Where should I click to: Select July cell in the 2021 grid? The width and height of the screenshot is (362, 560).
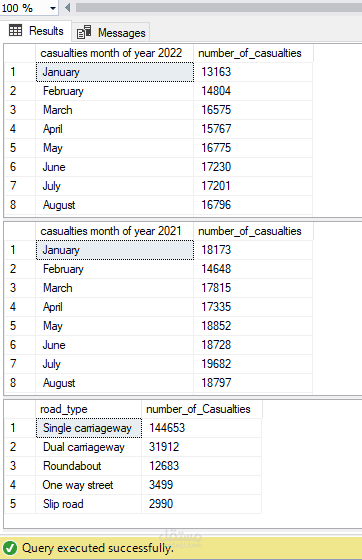tap(114, 364)
